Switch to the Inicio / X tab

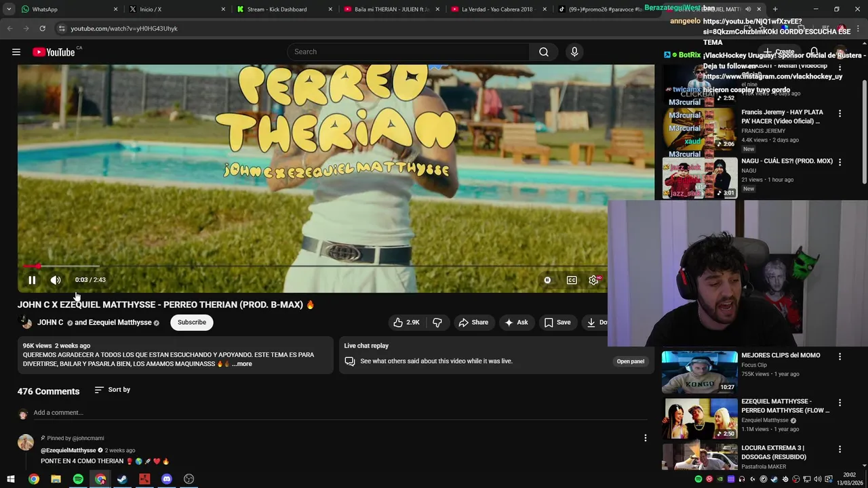(176, 9)
